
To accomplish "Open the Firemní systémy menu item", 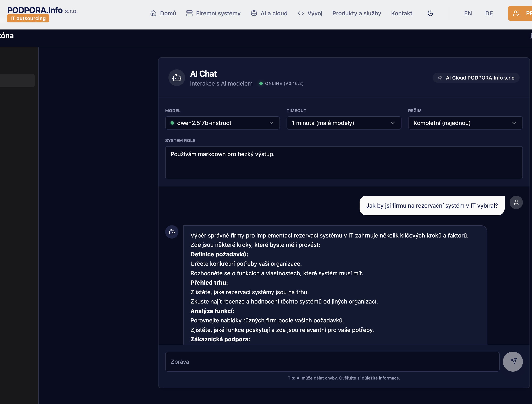I will [x=218, y=13].
